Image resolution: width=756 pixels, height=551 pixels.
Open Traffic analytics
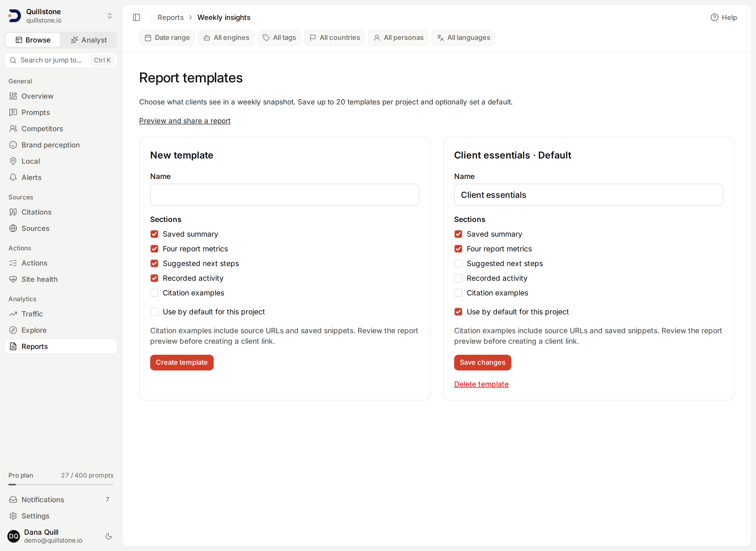pyautogui.click(x=61, y=314)
